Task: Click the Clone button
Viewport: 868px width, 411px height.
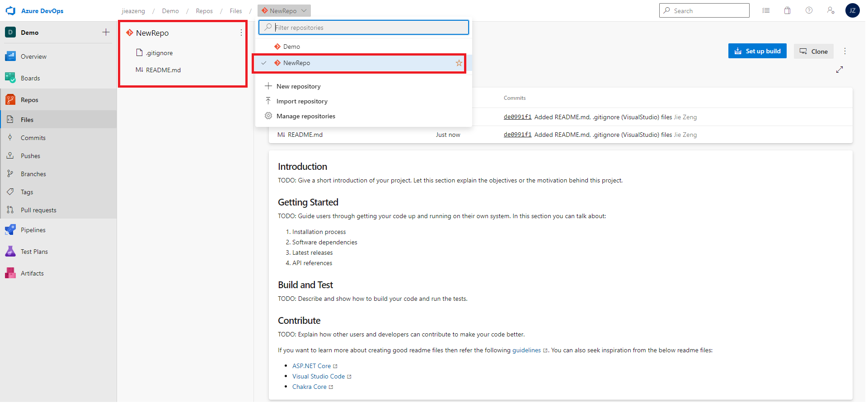Action: (814, 51)
